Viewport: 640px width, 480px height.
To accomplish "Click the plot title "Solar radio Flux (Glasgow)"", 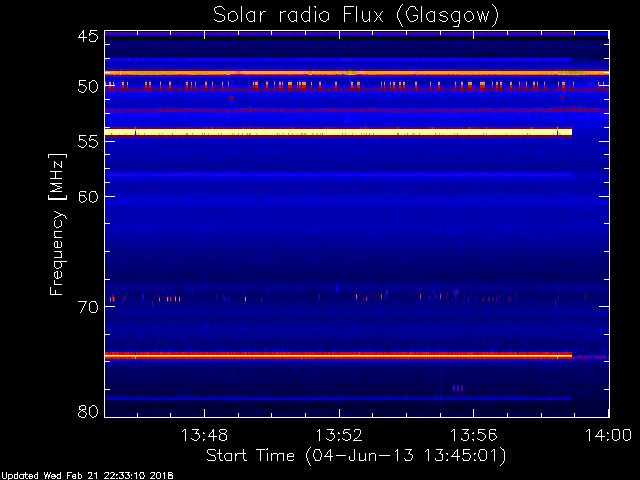I will 356,16.
